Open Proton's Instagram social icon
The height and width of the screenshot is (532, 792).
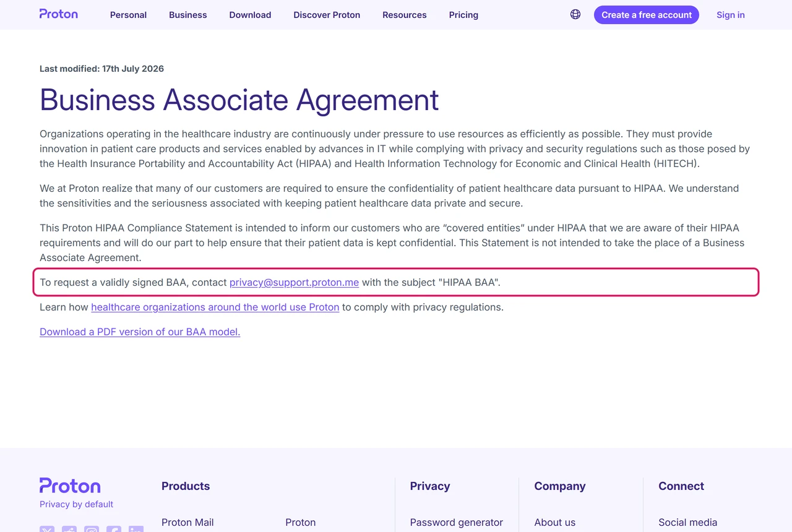(92, 530)
